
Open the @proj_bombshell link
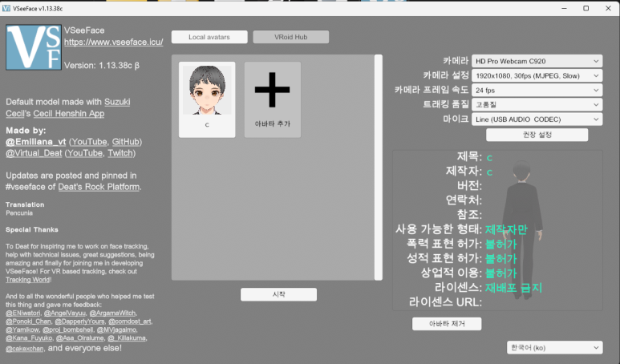click(68, 330)
